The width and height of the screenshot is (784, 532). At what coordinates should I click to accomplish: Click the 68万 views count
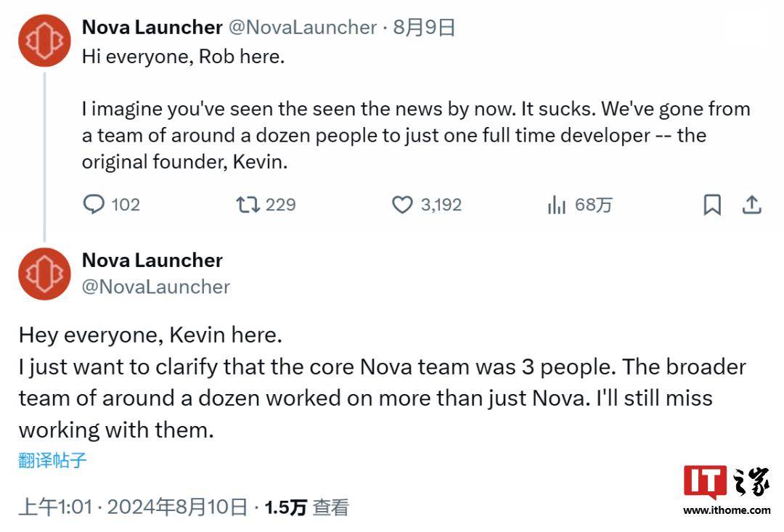coord(593,205)
